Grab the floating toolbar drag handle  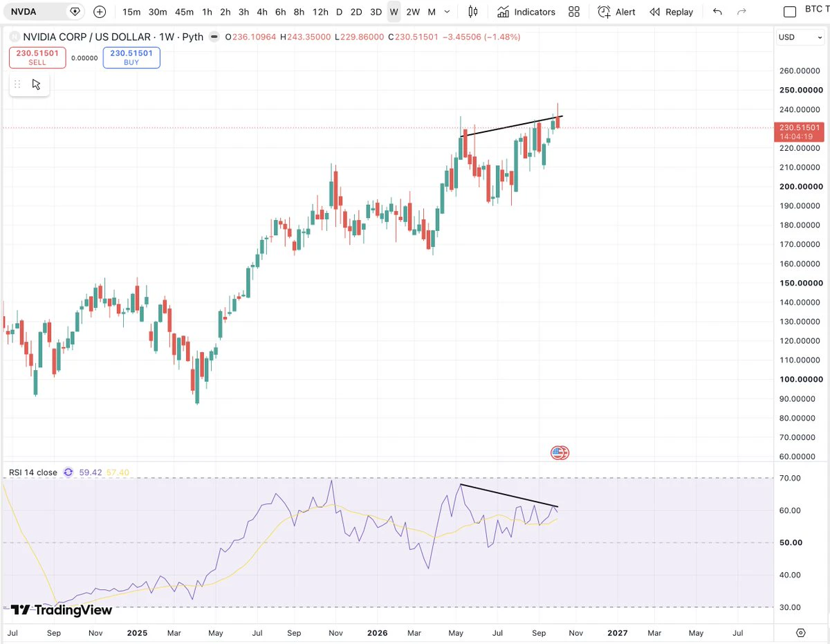click(18, 84)
